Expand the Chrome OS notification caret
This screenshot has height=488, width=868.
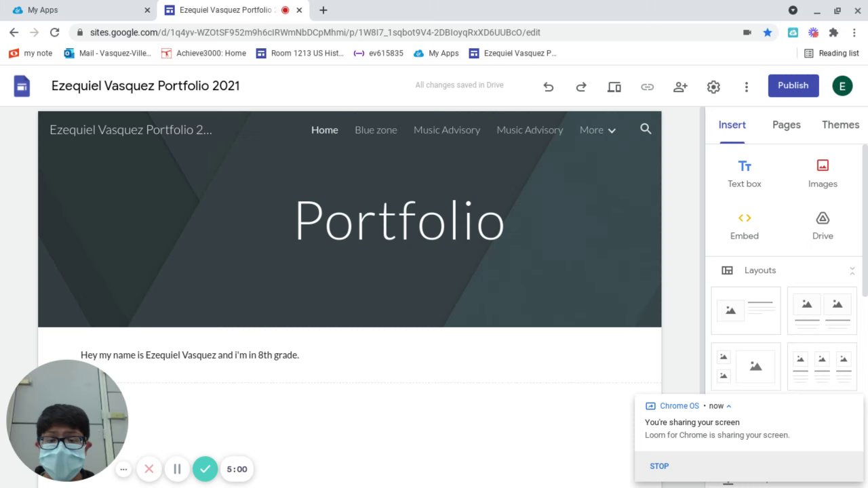[729, 406]
